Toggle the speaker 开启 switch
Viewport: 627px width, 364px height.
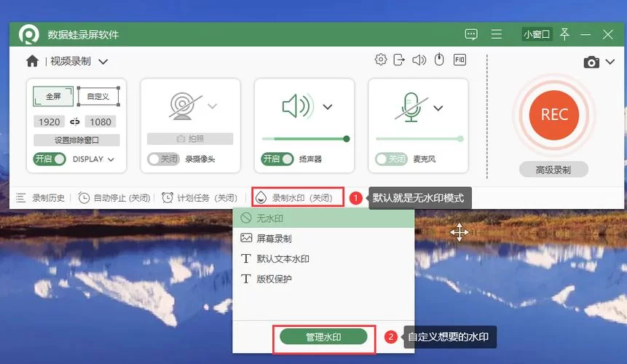pyautogui.click(x=277, y=159)
